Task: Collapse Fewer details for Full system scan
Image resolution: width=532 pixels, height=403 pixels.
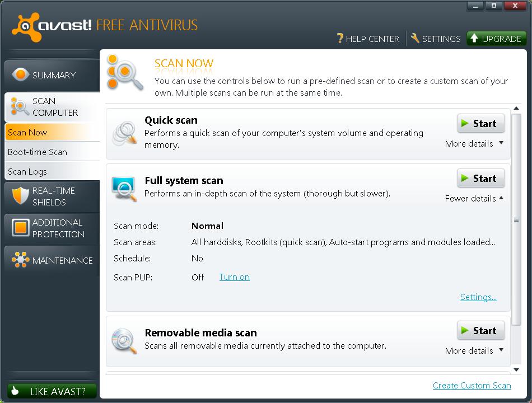Action: click(x=474, y=199)
